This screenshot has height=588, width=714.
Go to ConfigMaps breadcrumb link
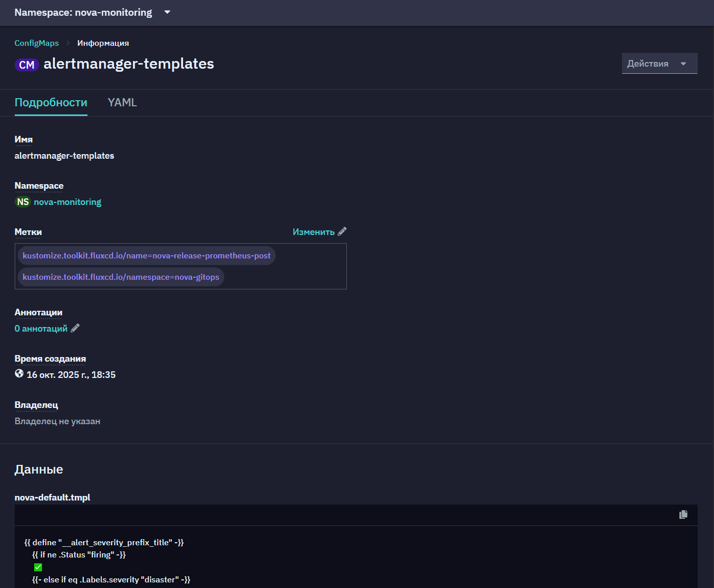[x=37, y=43]
